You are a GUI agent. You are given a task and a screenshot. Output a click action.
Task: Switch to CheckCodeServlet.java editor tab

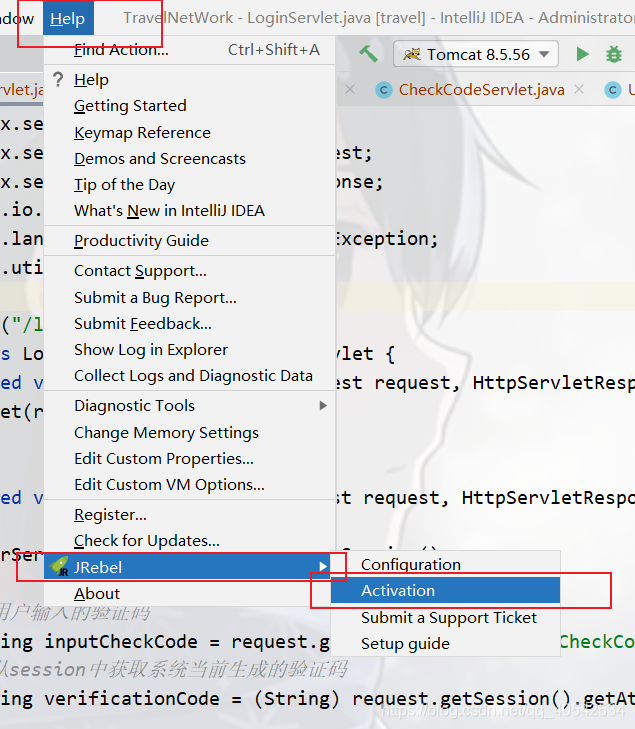[x=482, y=90]
